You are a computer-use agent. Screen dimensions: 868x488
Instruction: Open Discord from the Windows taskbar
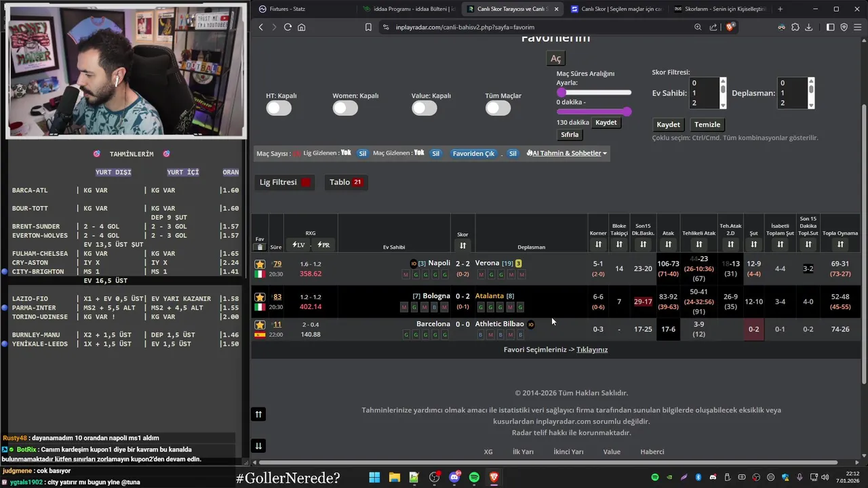click(454, 477)
